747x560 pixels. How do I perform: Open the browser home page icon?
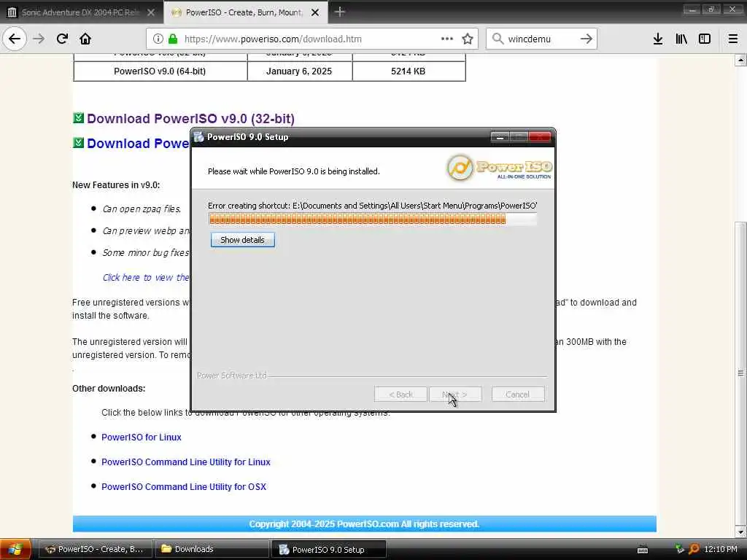tap(85, 39)
